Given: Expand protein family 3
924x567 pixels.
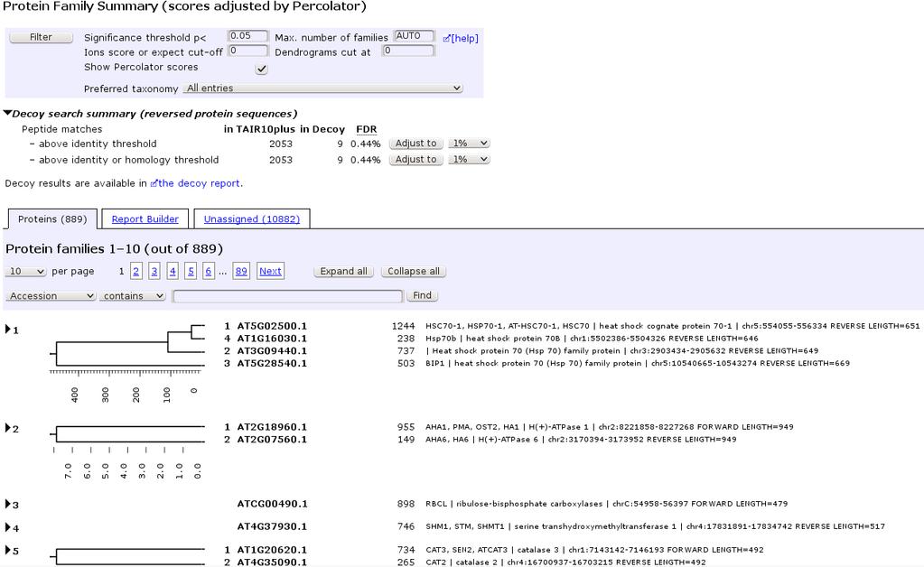Looking at the screenshot, I should click(7, 504).
